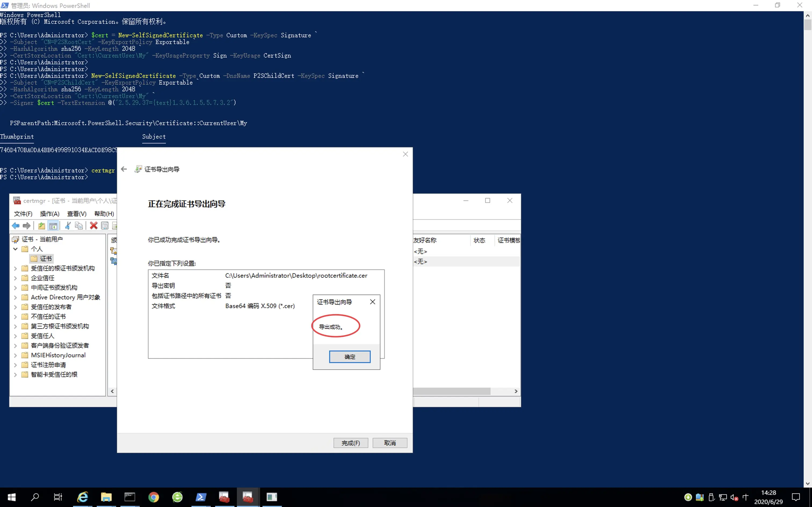Click the scissors cut icon

pos(68,226)
